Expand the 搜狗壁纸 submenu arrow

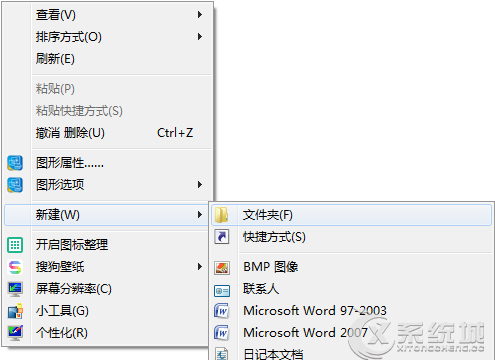point(200,267)
